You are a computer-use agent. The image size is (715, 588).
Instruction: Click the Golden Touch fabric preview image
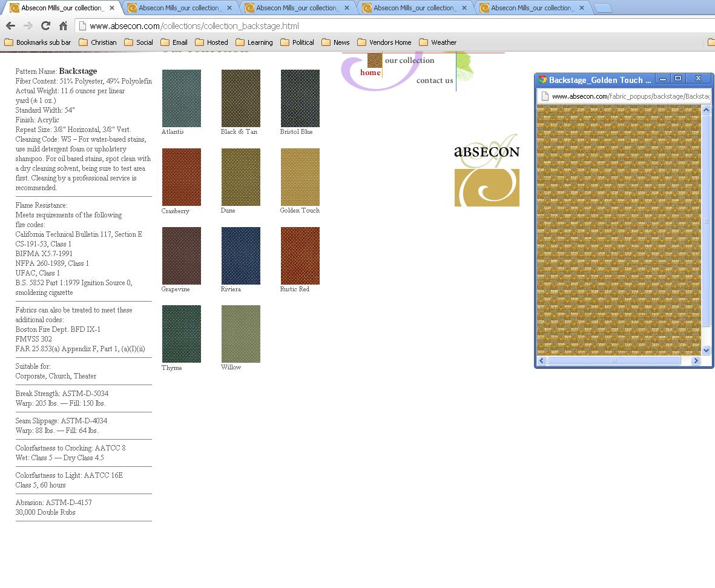point(619,230)
